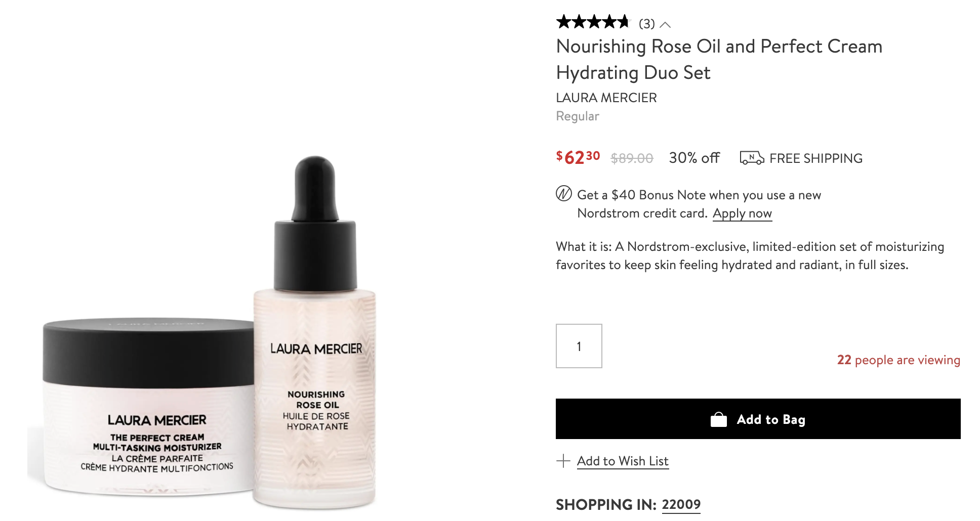Open the product title Nourishing Rose Oil
The width and height of the screenshot is (980, 521).
tap(719, 59)
